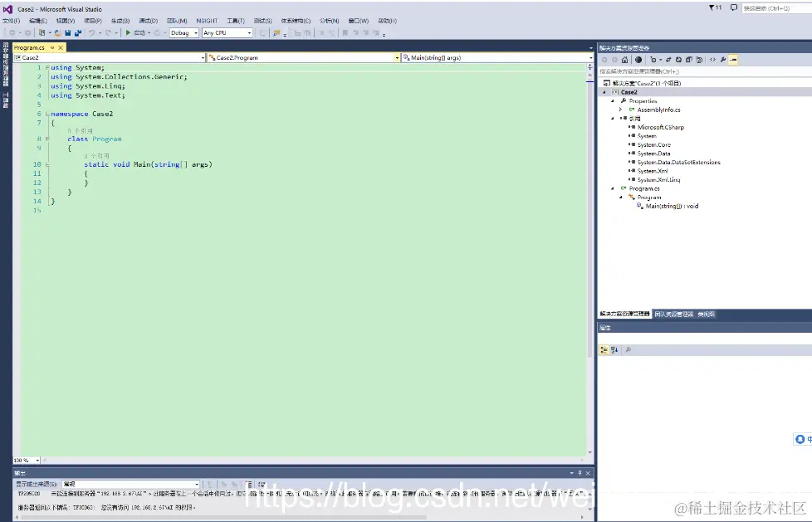Open the Build (生成) menu
The image size is (812, 522).
point(120,21)
